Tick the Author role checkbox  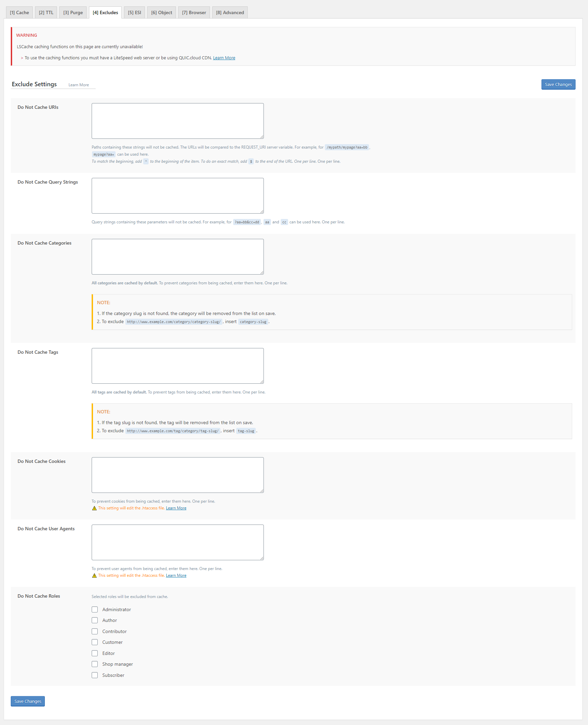pyautogui.click(x=95, y=620)
